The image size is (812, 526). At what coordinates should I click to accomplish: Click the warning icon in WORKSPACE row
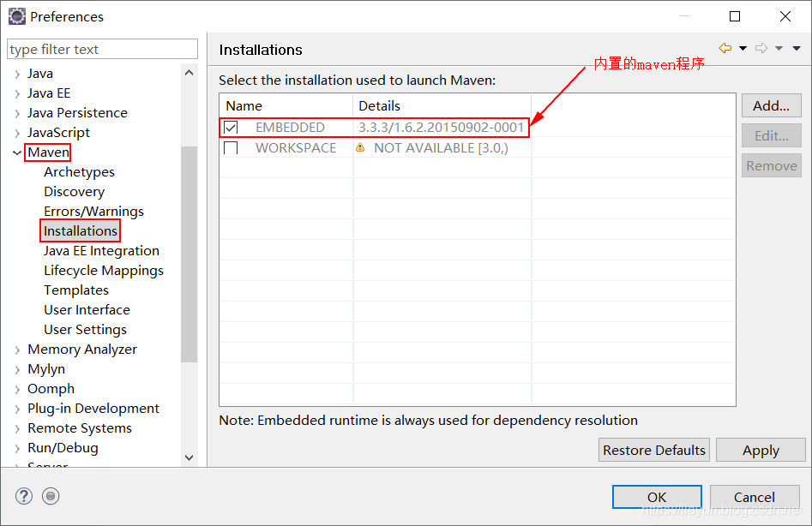click(360, 148)
